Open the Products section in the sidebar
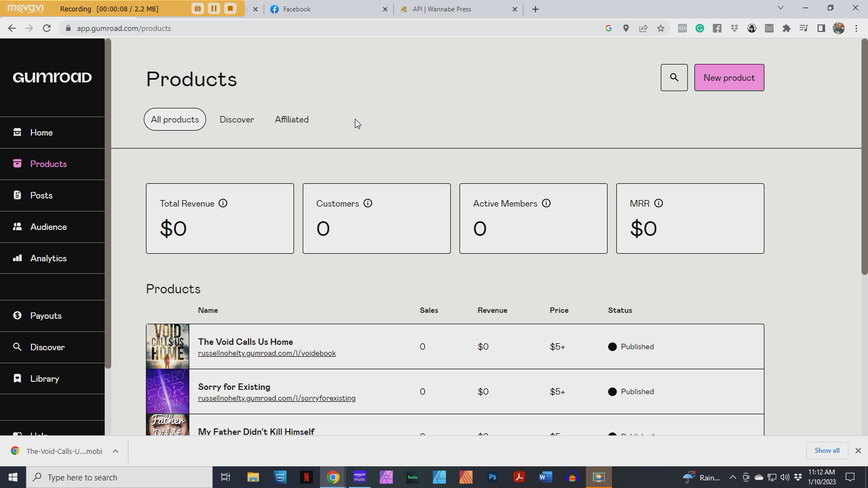The height and width of the screenshot is (488, 868). click(48, 164)
